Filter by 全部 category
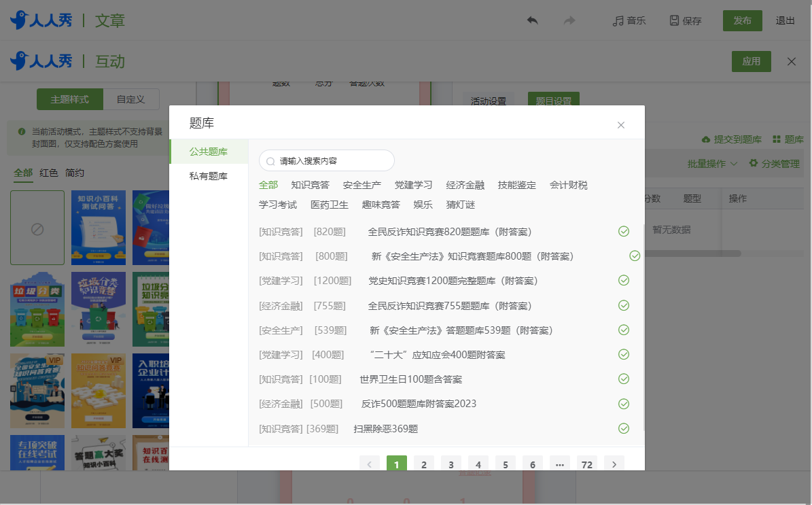This screenshot has width=812, height=505. pyautogui.click(x=269, y=185)
